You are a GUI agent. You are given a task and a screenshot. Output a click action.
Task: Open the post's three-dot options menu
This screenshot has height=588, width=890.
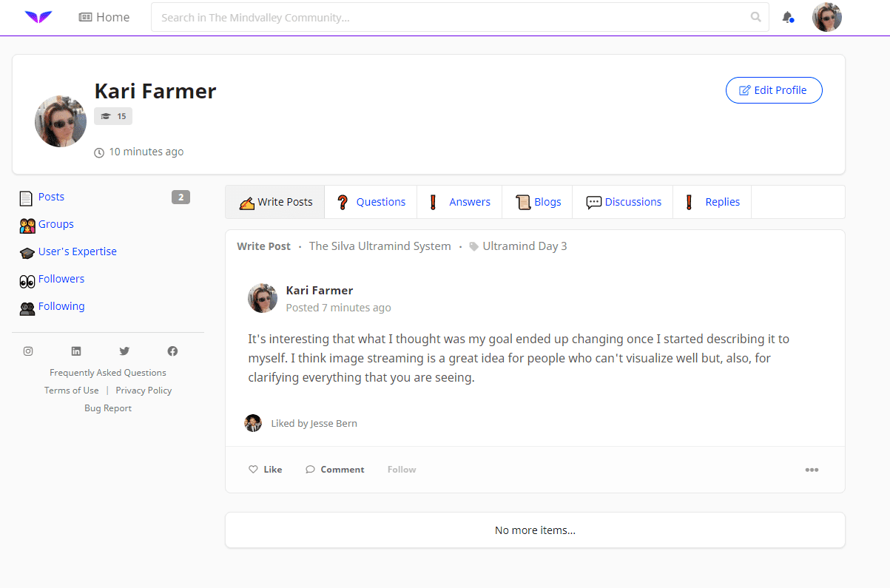coord(812,470)
